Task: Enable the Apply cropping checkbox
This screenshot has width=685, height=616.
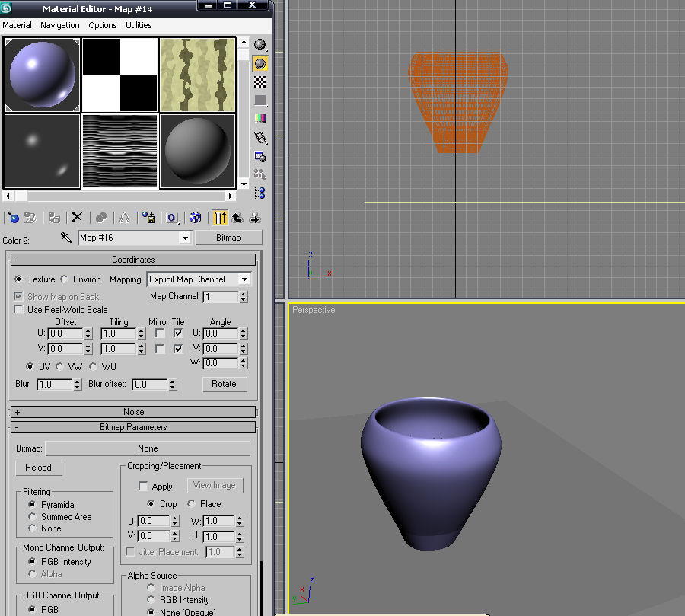Action: point(143,486)
